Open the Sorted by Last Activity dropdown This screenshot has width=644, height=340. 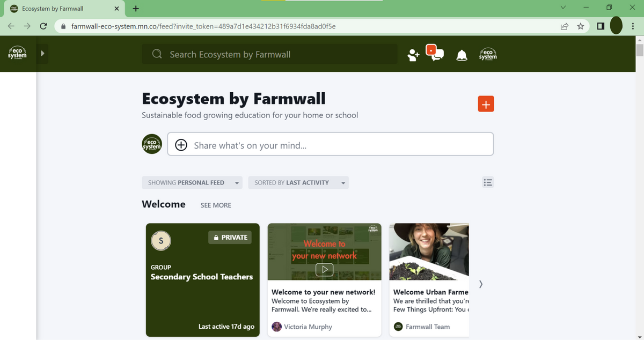point(298,183)
